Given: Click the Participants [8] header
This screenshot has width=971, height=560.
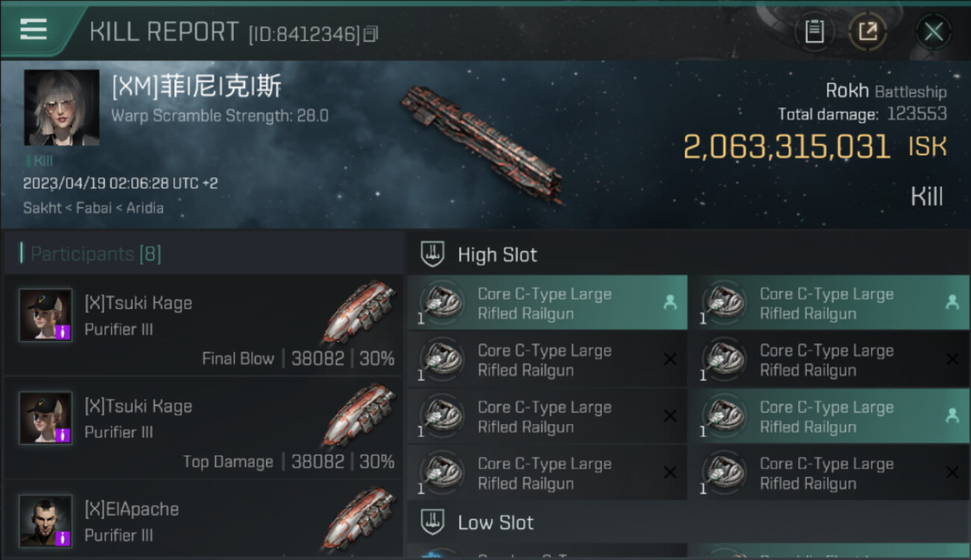Looking at the screenshot, I should [x=96, y=254].
